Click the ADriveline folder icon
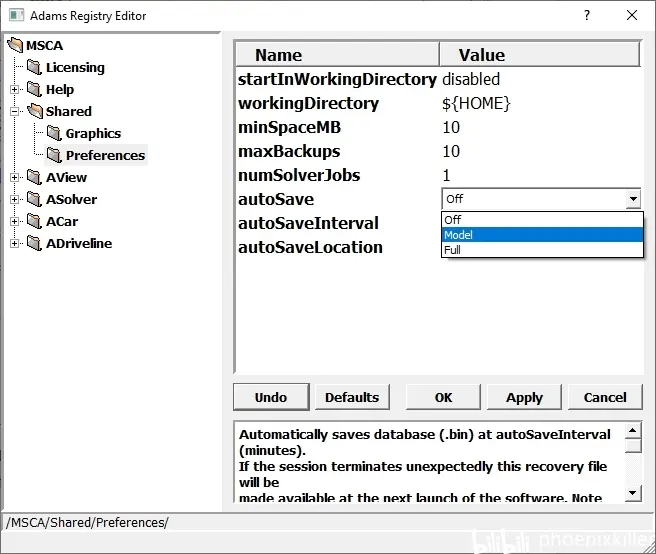Screen dimensions: 656x554 [x=34, y=243]
